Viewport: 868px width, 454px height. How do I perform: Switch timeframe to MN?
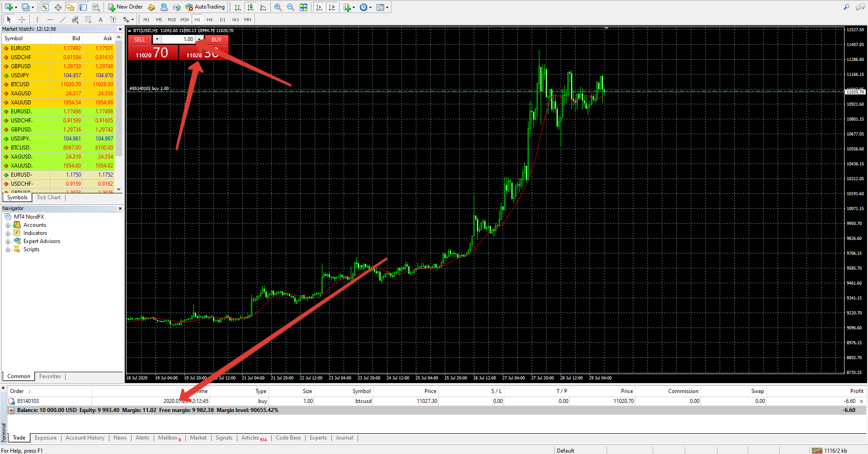[x=248, y=19]
